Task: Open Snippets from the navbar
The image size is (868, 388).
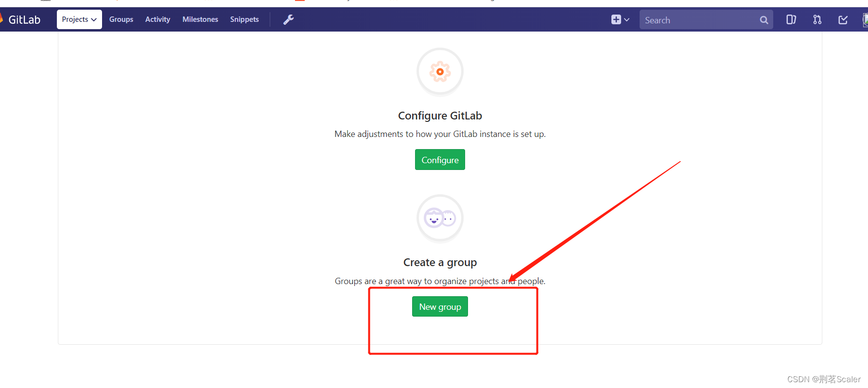Action: tap(244, 19)
